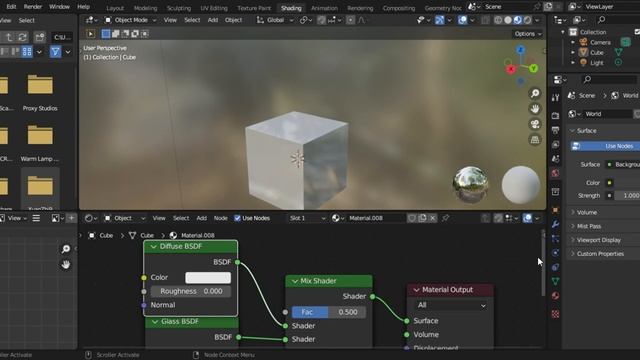
Task: Click the node editor pan hand icon
Action: pos(66,264)
